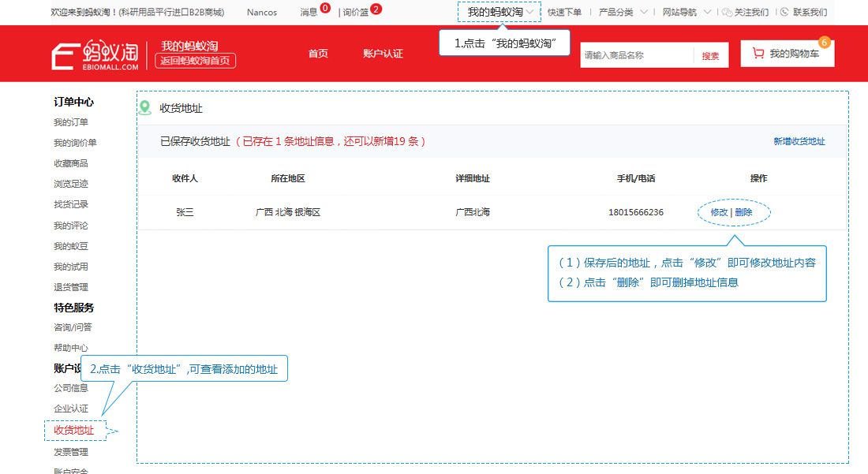Click the 搜索 search button
This screenshot has height=474, width=868.
711,55
